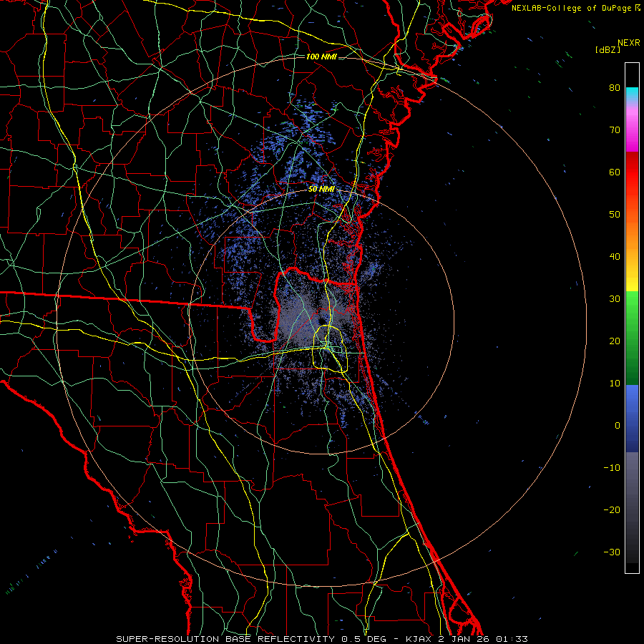The image size is (644, 644).
Task: Click the 10 value on the dBZ scale
Action: click(x=615, y=384)
